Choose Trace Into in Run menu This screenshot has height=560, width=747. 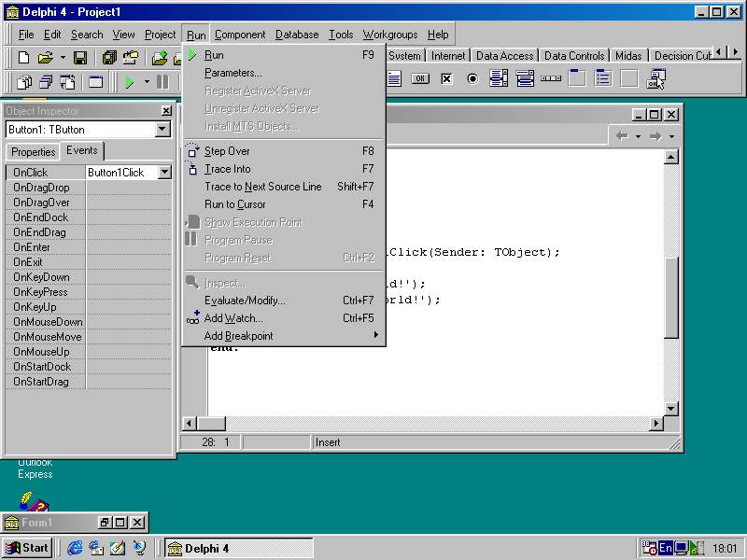pyautogui.click(x=284, y=169)
